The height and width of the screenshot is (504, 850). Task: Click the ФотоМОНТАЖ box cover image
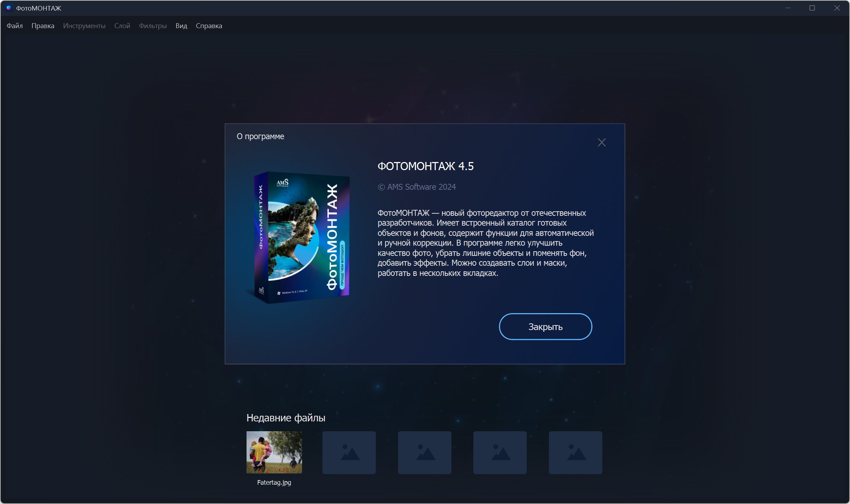(x=301, y=237)
